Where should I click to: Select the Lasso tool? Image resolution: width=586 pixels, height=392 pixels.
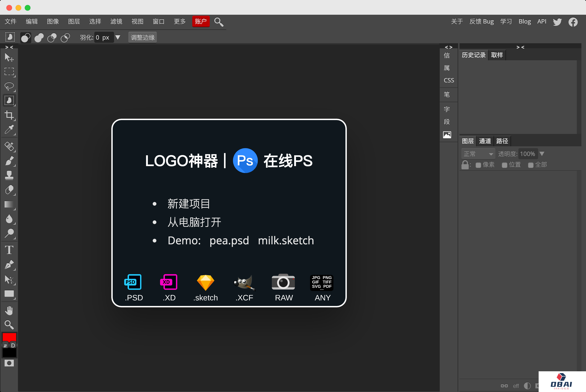[x=9, y=86]
